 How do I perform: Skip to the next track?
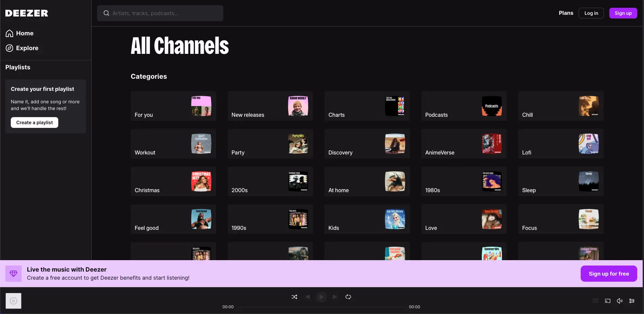(335, 297)
